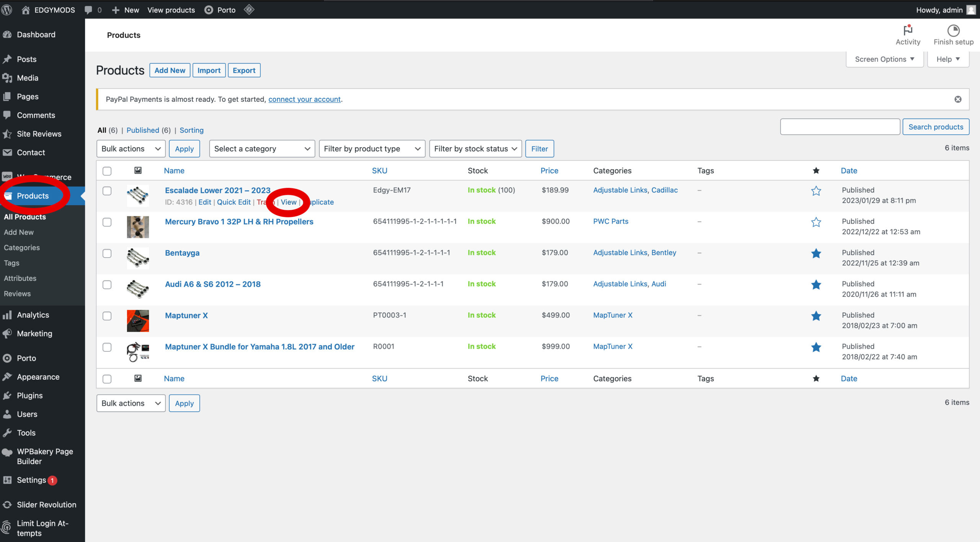
Task: Open Filter by stock status dropdown
Action: [x=475, y=149]
